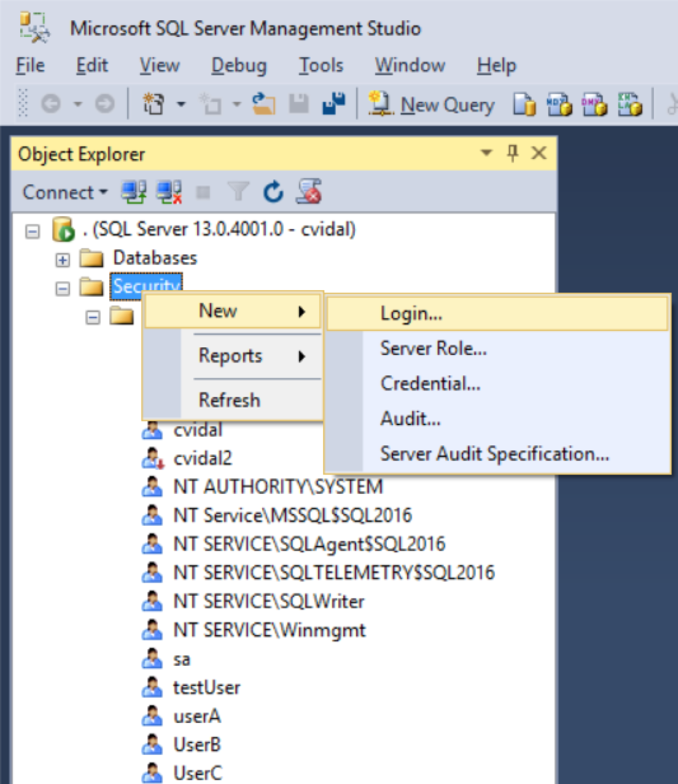Click the Filter funnel icon
The width and height of the screenshot is (678, 784).
tap(238, 192)
